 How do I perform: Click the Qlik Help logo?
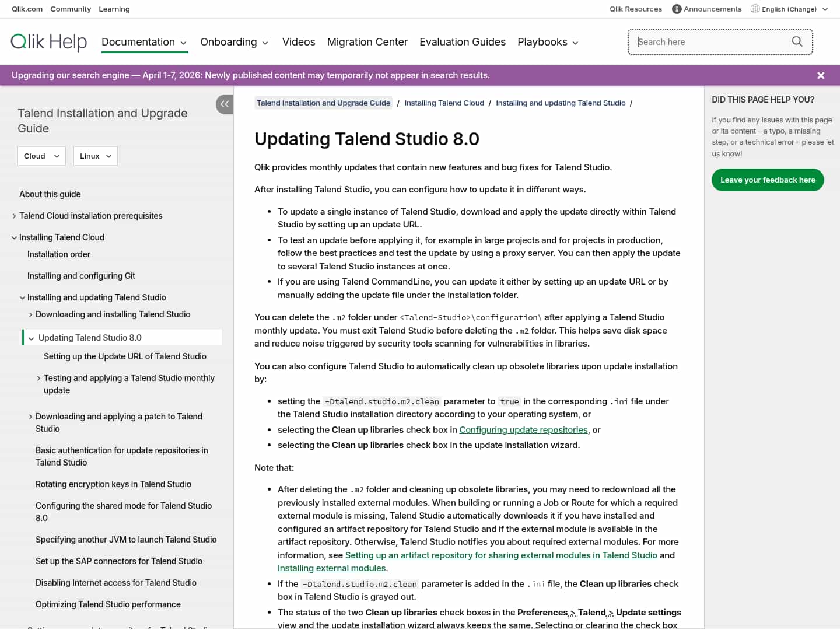[48, 41]
